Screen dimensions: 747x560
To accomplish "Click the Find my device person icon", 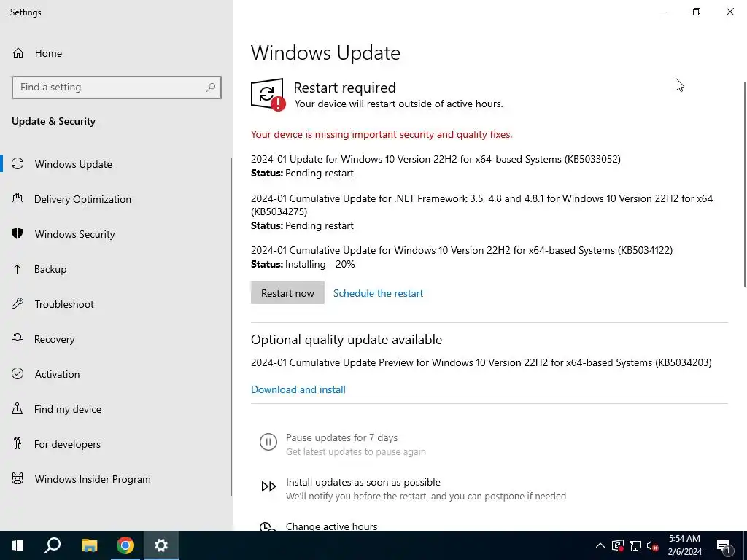I will pyautogui.click(x=18, y=409).
